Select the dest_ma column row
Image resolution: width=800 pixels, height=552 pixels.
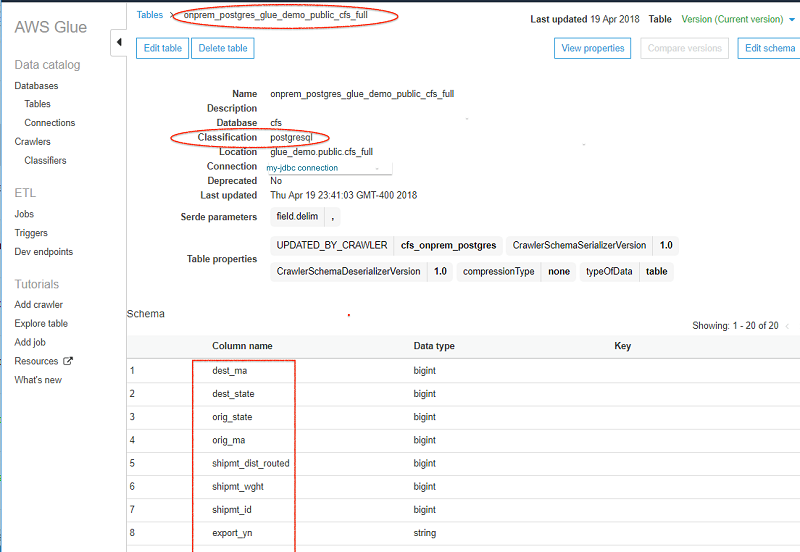pyautogui.click(x=463, y=371)
